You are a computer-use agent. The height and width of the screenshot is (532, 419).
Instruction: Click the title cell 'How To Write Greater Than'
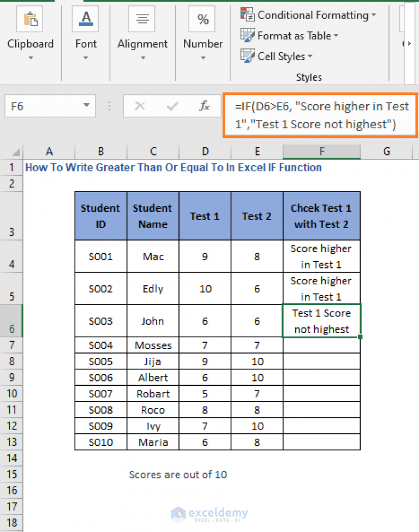click(x=173, y=168)
